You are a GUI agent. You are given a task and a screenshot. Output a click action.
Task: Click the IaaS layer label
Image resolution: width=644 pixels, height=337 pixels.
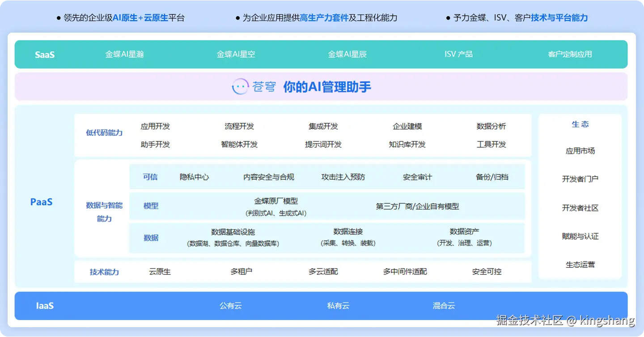click(x=45, y=306)
